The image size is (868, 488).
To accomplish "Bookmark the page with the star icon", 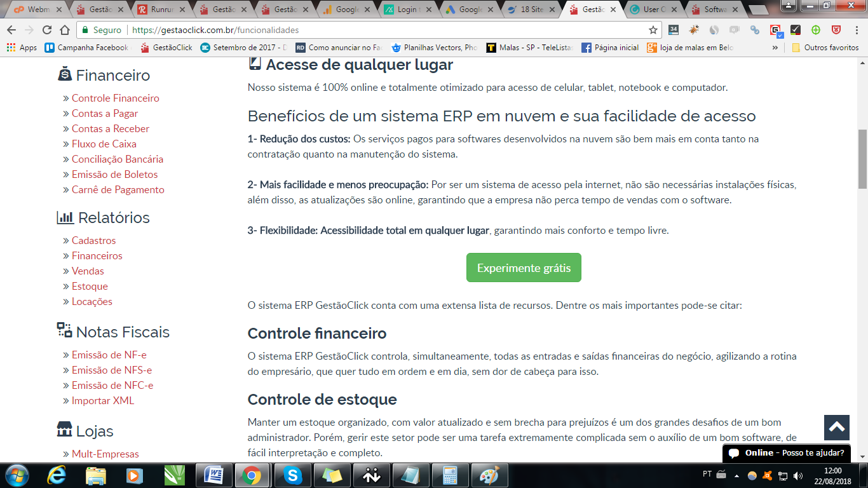I will [653, 30].
